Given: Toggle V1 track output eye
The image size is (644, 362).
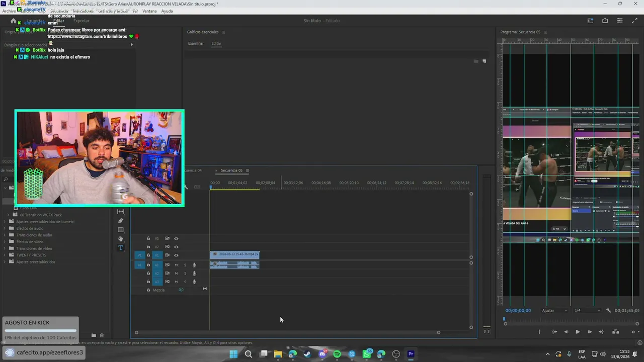Looking at the screenshot, I should pos(176,255).
